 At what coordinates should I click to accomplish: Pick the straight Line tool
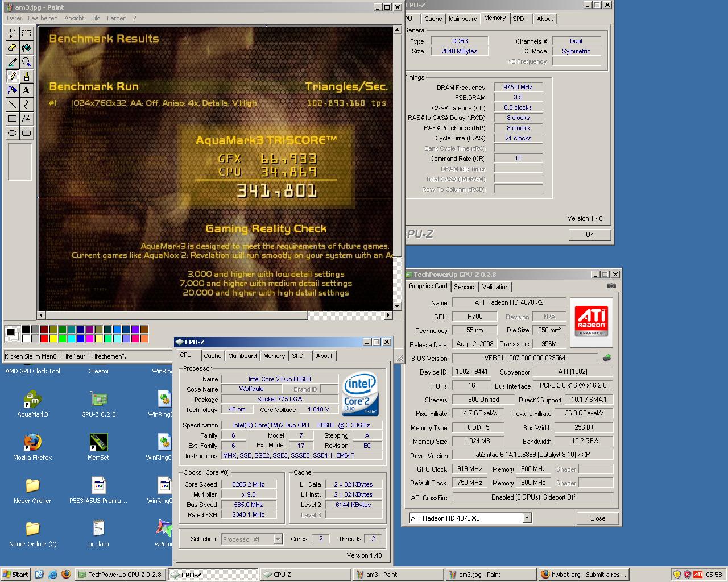pyautogui.click(x=12, y=105)
